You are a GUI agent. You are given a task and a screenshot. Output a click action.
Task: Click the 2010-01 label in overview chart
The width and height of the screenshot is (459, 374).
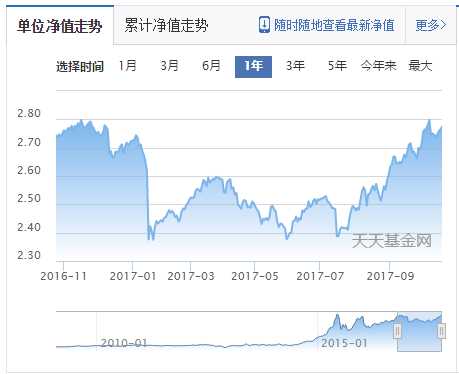pyautogui.click(x=124, y=343)
